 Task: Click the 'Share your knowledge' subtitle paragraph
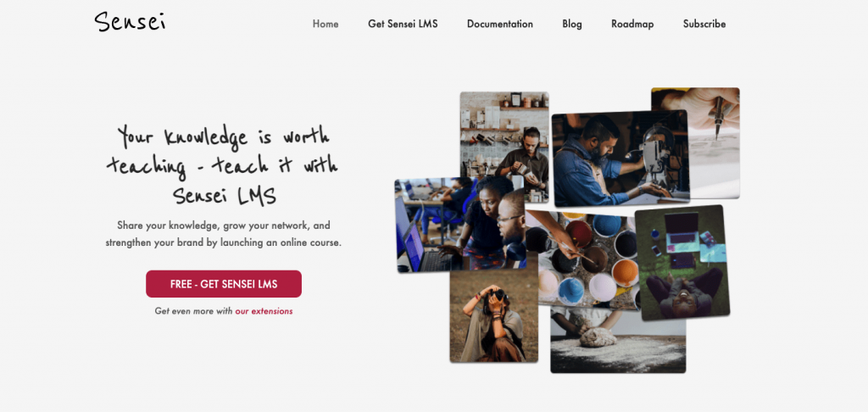click(x=224, y=234)
